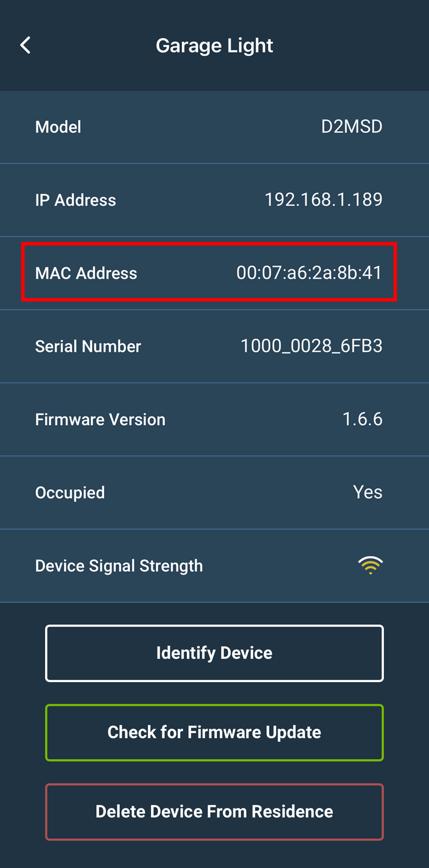Tap the back arrow icon
The image size is (429, 868).
tap(25, 46)
